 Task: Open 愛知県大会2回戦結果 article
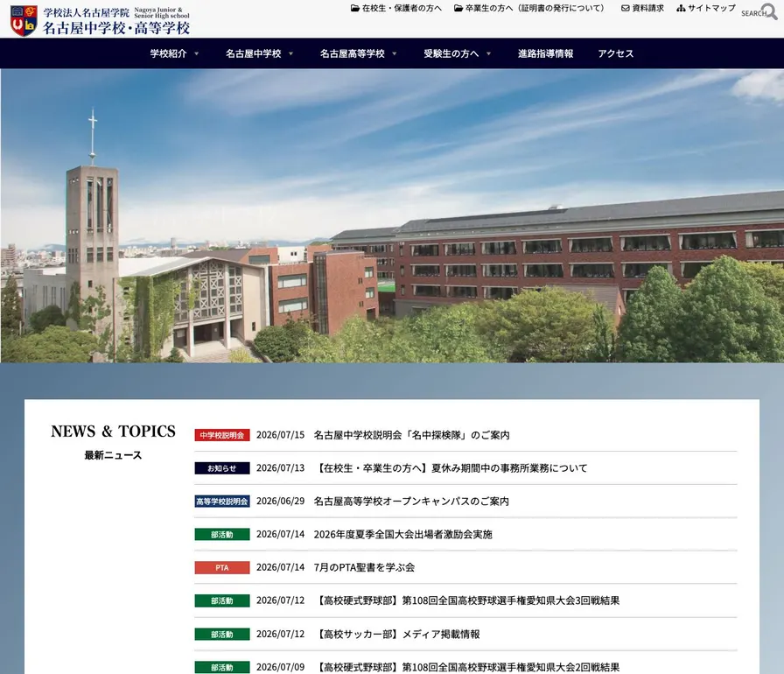(x=467, y=667)
